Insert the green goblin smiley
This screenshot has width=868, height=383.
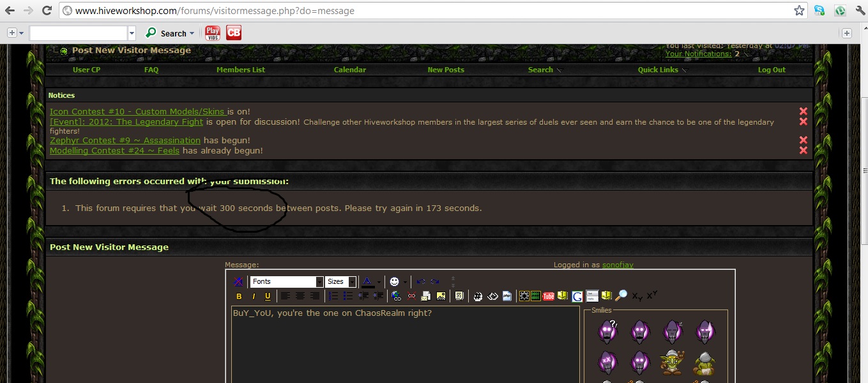[672, 362]
